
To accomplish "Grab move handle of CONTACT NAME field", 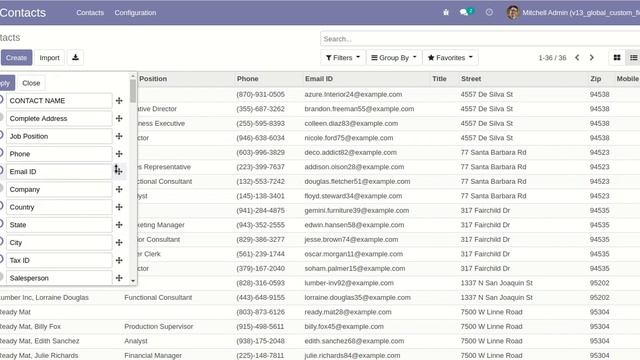I will point(119,100).
